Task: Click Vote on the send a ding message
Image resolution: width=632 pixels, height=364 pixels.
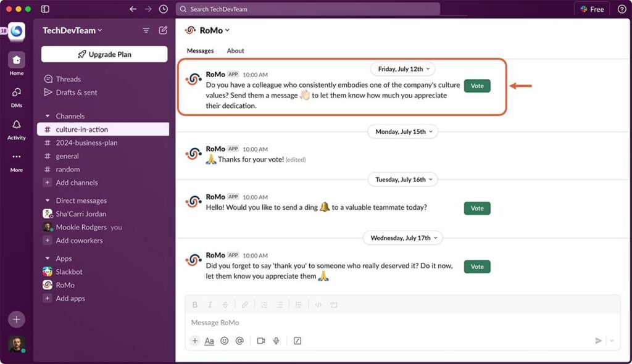Action: (477, 209)
